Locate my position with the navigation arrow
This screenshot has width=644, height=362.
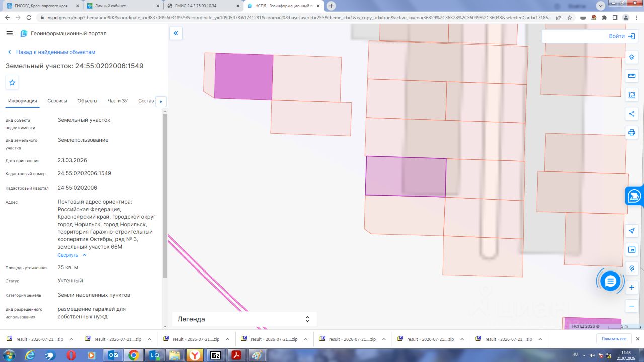click(x=632, y=231)
